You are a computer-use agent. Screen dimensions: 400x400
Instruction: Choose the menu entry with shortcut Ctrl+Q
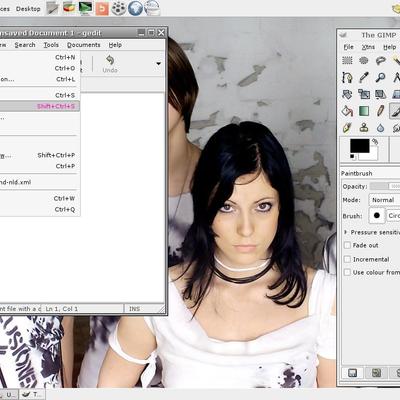[40, 210]
